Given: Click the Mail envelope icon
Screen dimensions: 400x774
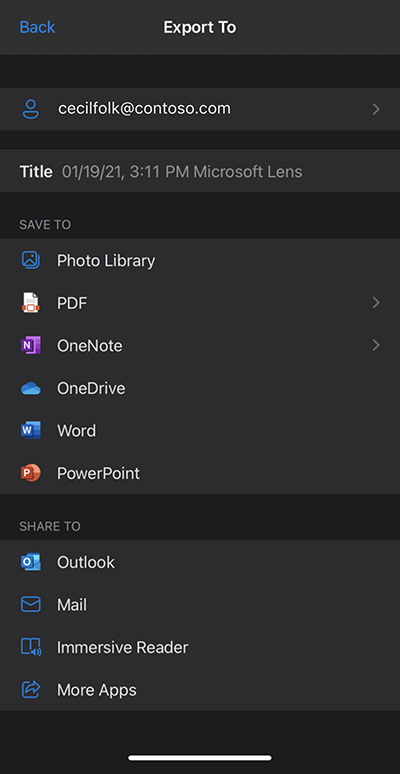Looking at the screenshot, I should 31,604.
